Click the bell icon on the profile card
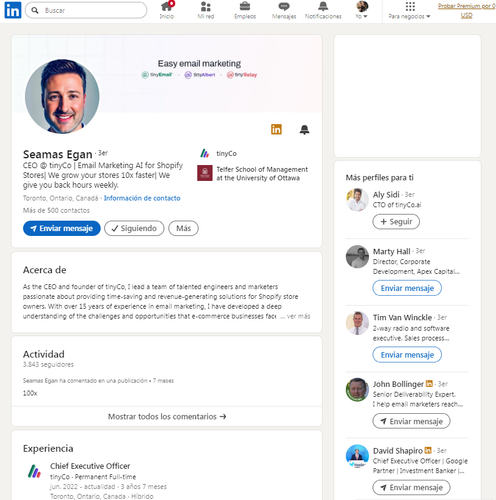The image size is (496, 500). tap(304, 129)
